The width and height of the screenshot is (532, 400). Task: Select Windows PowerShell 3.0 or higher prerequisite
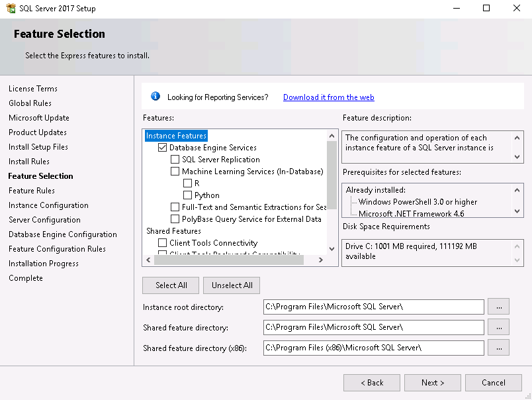pyautogui.click(x=418, y=202)
